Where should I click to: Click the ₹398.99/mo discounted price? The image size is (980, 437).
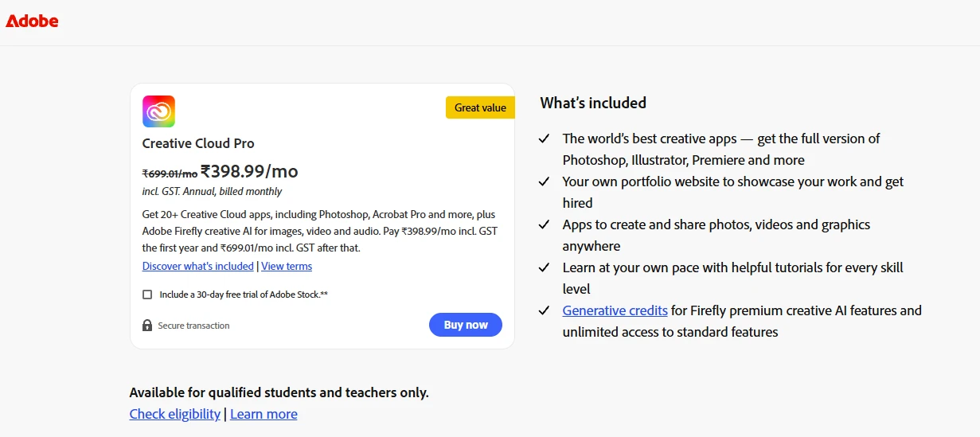249,171
